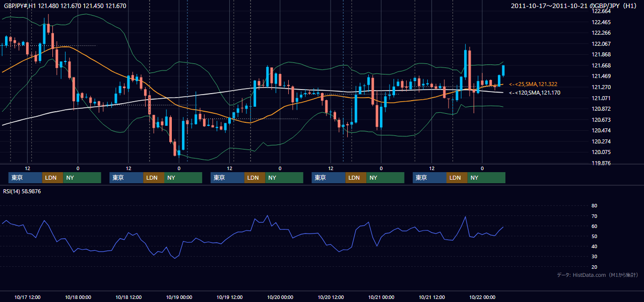Click the 120 SMA 121.170 label
Viewport: 644px width, 302px height.
(x=535, y=93)
